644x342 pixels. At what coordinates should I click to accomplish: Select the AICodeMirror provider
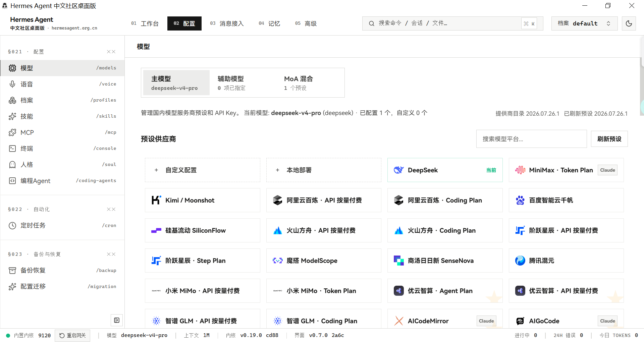(x=445, y=319)
